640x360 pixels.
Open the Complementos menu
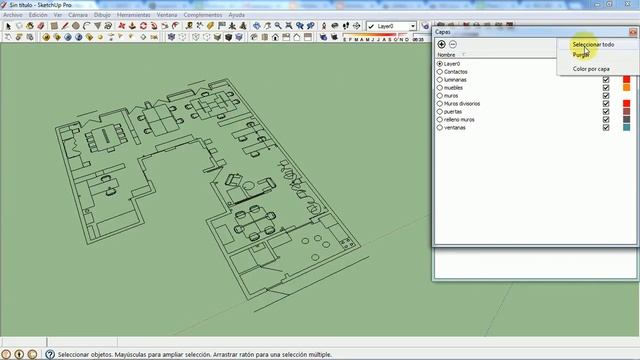point(203,15)
